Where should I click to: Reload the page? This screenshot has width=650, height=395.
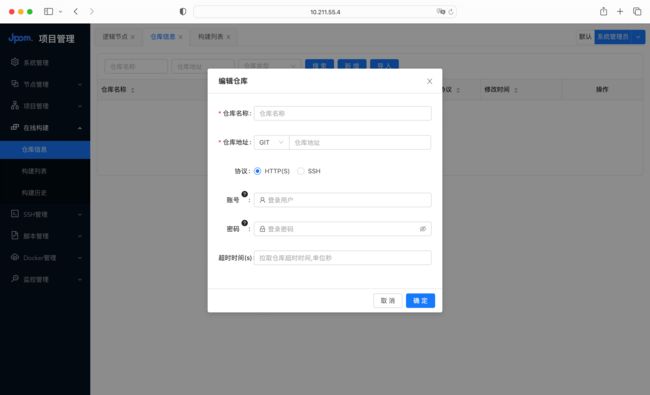tap(451, 12)
